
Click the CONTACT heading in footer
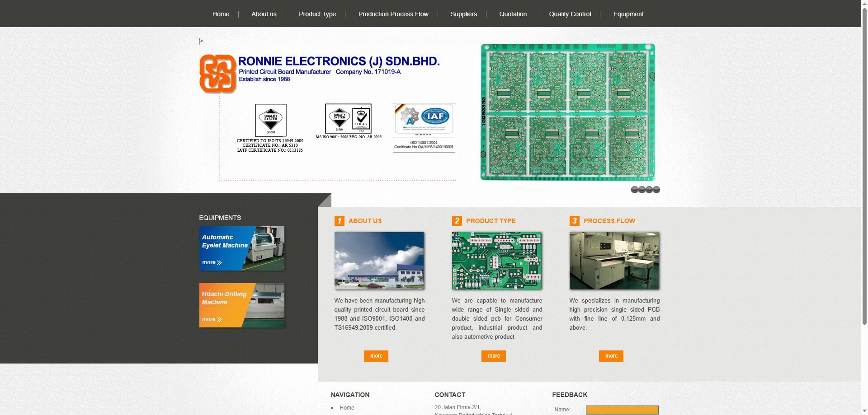tap(450, 395)
